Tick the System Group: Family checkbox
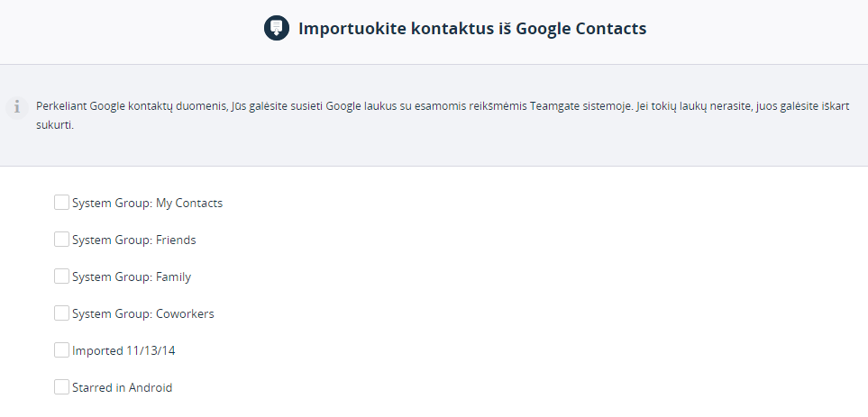868x417 pixels. 61,276
